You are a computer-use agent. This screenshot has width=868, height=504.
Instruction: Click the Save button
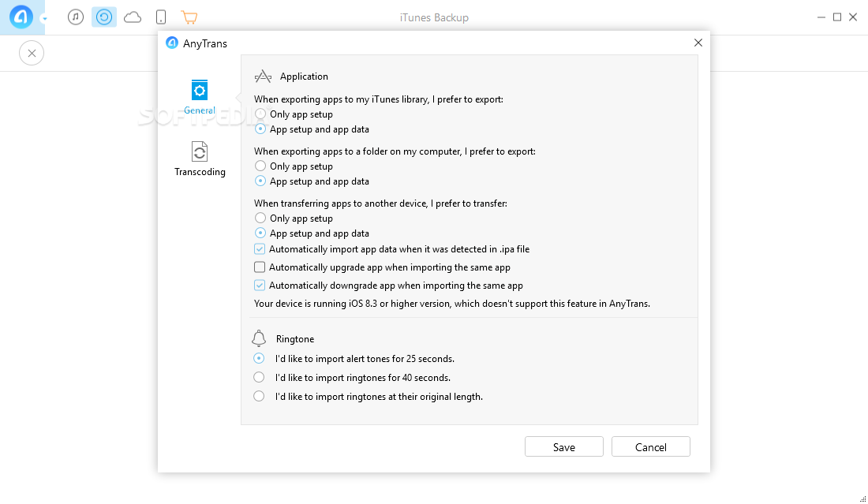tap(564, 447)
